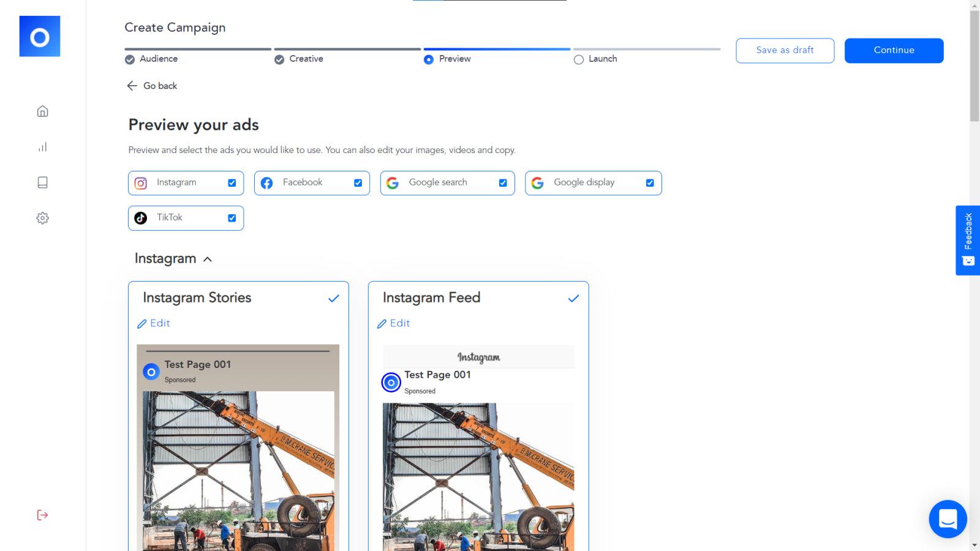Open the Home page from the sidebar
This screenshot has width=980, height=551.
pyautogui.click(x=42, y=111)
